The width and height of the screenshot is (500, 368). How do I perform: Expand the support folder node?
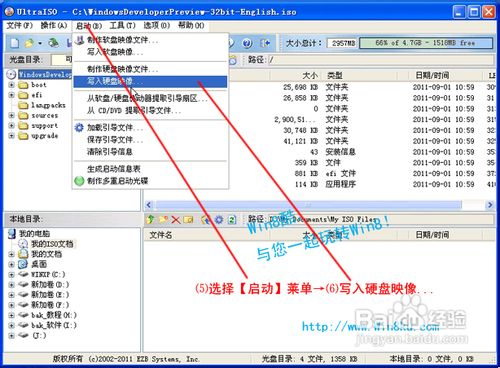[x=11, y=126]
